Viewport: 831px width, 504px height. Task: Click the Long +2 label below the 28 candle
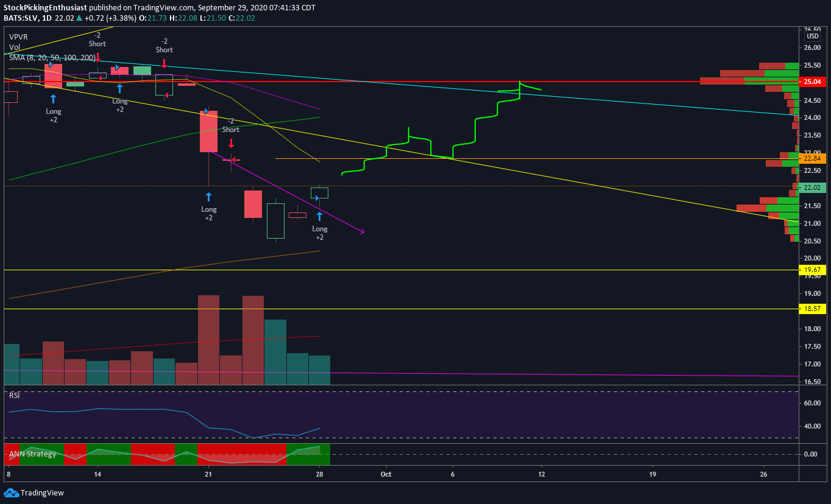pos(320,233)
